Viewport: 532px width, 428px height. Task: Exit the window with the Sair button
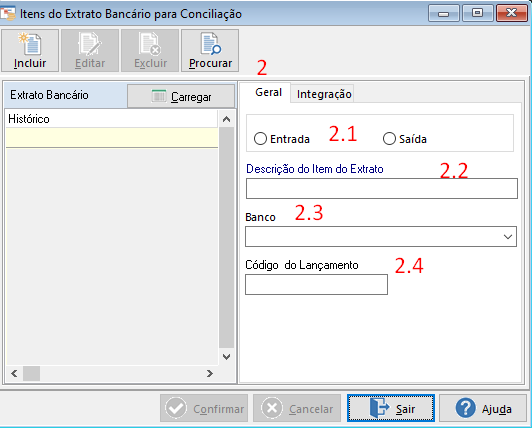[391, 408]
